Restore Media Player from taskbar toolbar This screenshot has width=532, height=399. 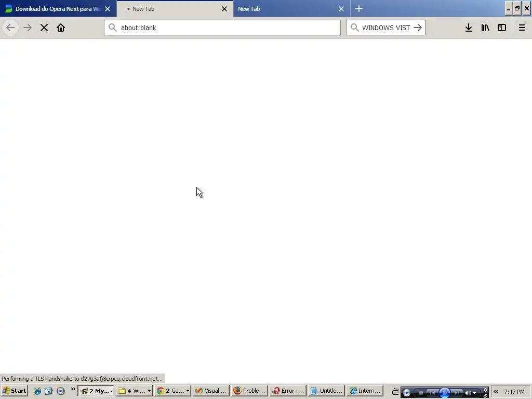tap(486, 395)
